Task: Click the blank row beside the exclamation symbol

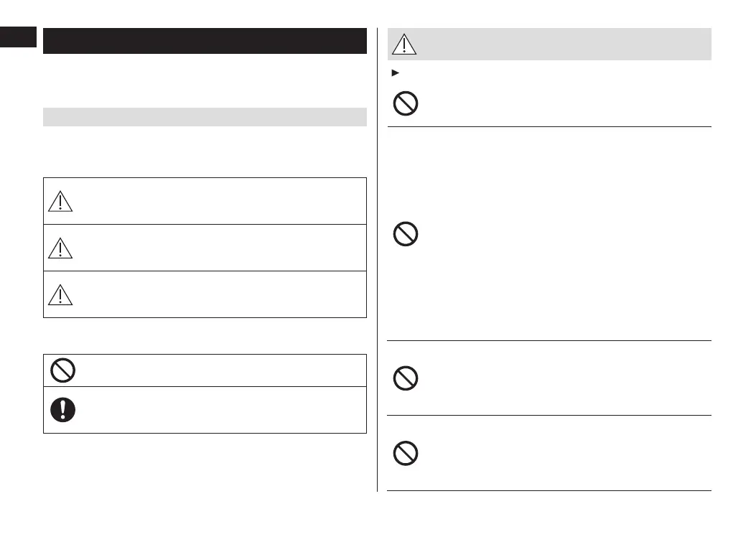Action: 215,409
